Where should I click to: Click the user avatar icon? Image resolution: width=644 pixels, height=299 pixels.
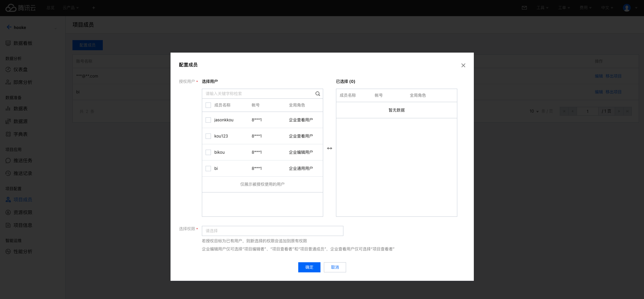(x=627, y=8)
